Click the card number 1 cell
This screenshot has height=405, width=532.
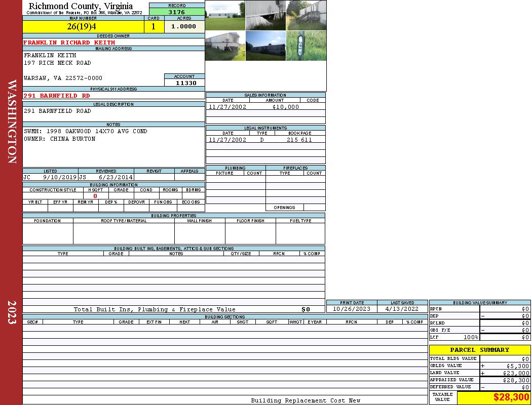[x=154, y=26]
